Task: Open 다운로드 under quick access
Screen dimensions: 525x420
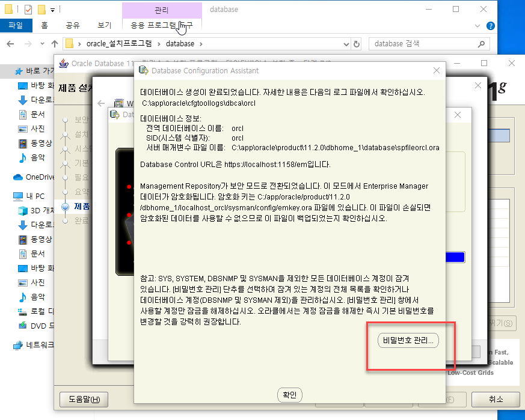Action: [36, 100]
